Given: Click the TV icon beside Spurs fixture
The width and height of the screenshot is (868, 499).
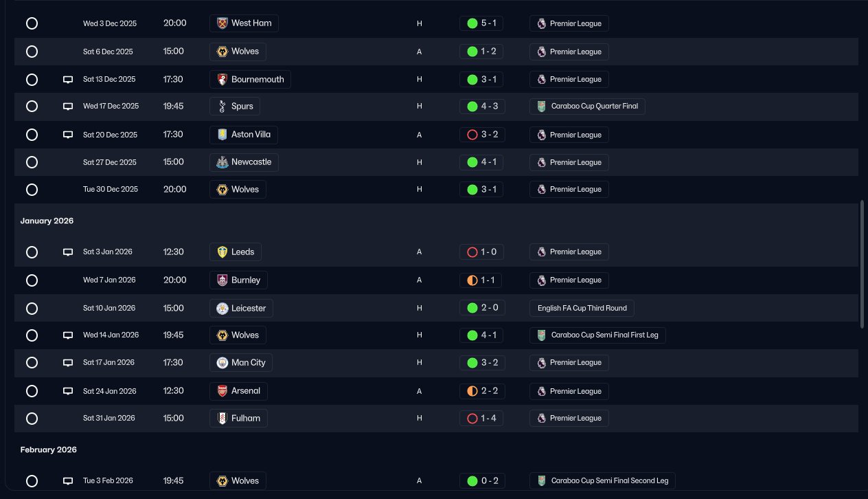Looking at the screenshot, I should coord(68,107).
